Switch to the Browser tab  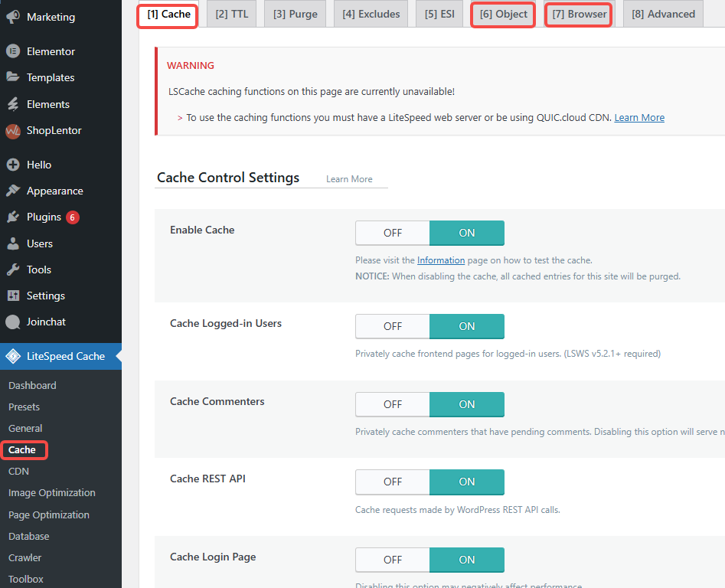coord(578,13)
